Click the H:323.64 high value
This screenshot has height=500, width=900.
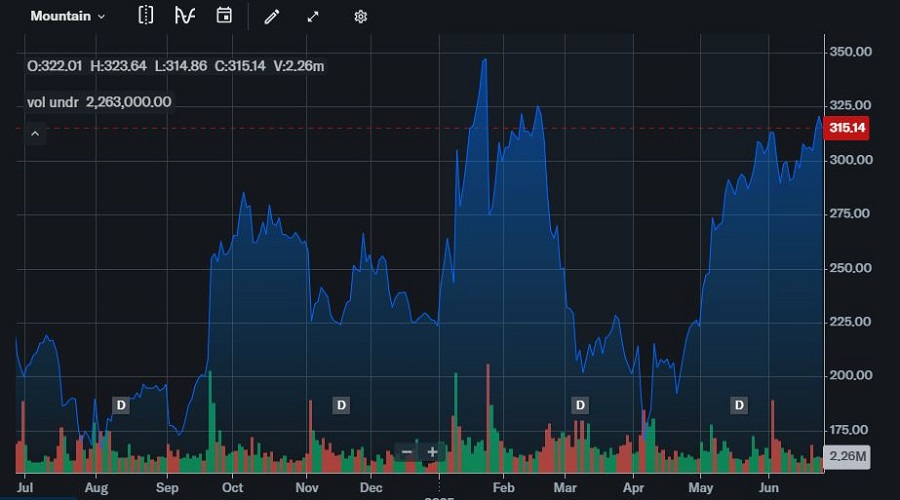coord(118,66)
